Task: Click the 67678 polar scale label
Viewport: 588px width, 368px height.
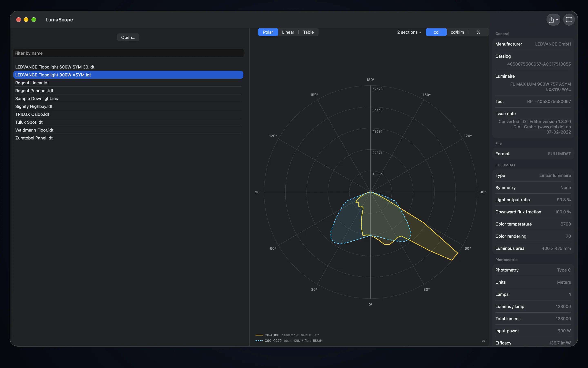Action: coord(378,89)
